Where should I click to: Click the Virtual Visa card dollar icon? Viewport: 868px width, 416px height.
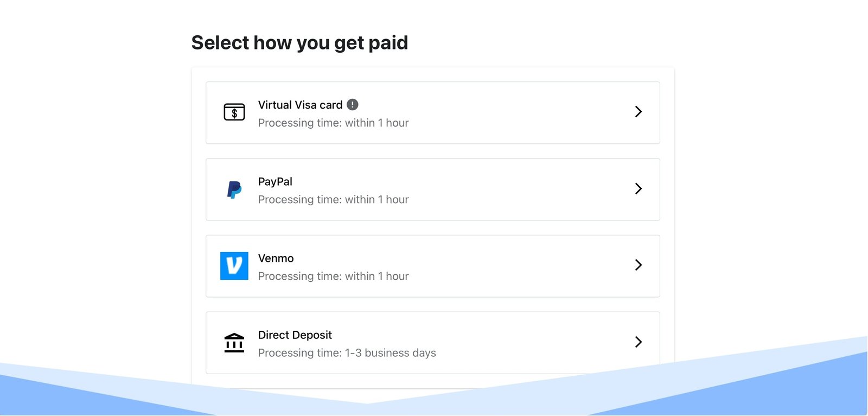tap(234, 112)
